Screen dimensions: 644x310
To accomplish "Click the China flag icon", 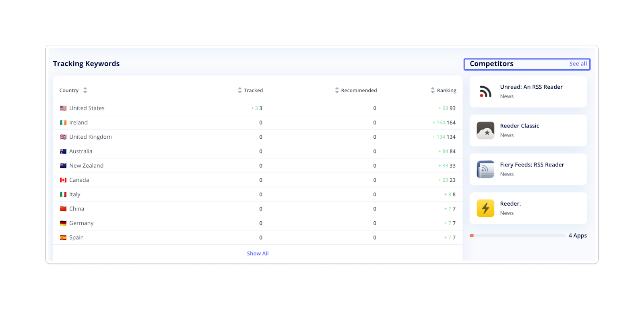I will (63, 209).
